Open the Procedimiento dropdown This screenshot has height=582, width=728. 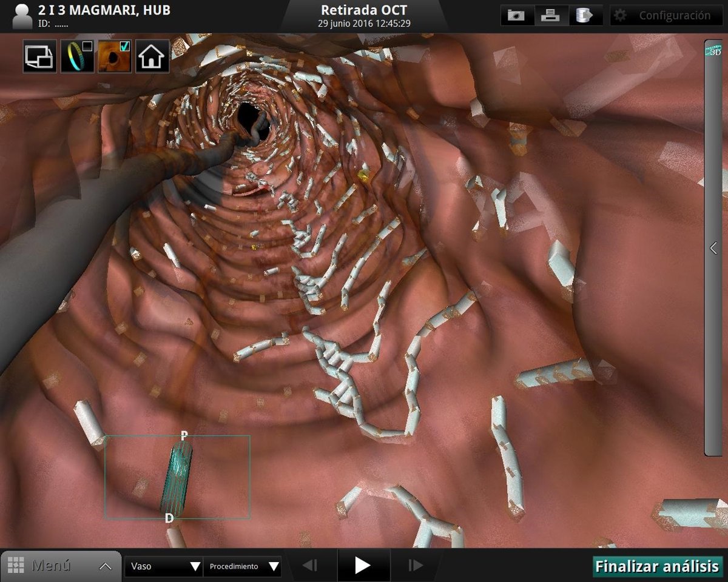coord(242,566)
